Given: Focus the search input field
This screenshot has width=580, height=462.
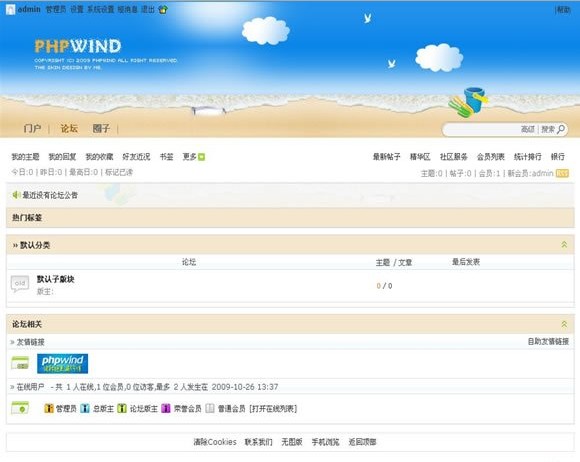Looking at the screenshot, I should click(x=482, y=129).
